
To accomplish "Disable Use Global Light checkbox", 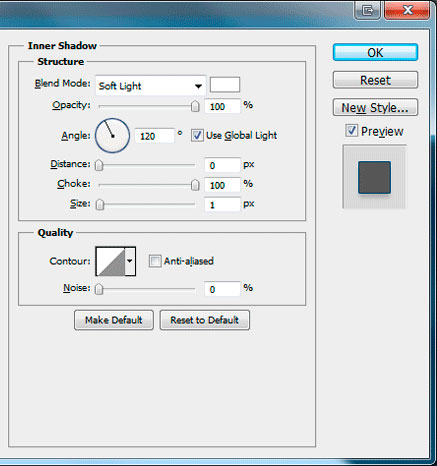I will click(197, 135).
